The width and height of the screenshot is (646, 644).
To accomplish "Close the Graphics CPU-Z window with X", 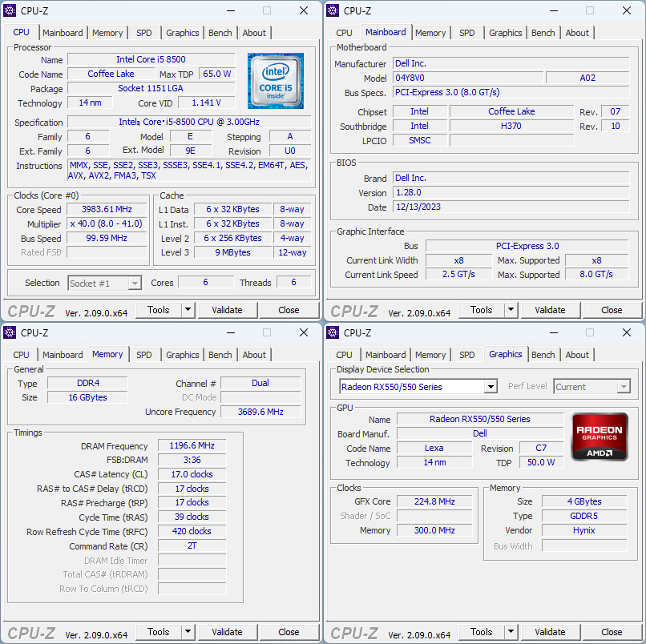I will (x=627, y=332).
